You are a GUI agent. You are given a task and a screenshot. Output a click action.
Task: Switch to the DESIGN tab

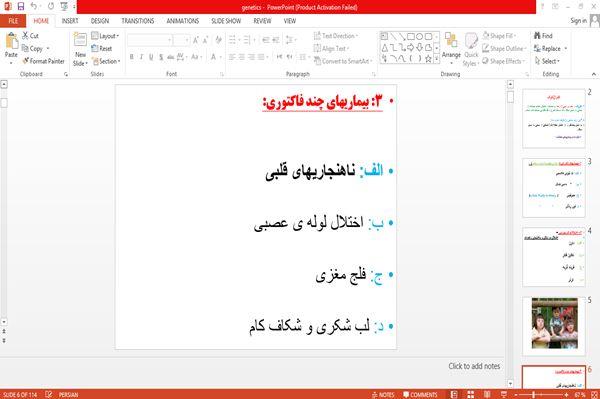100,21
